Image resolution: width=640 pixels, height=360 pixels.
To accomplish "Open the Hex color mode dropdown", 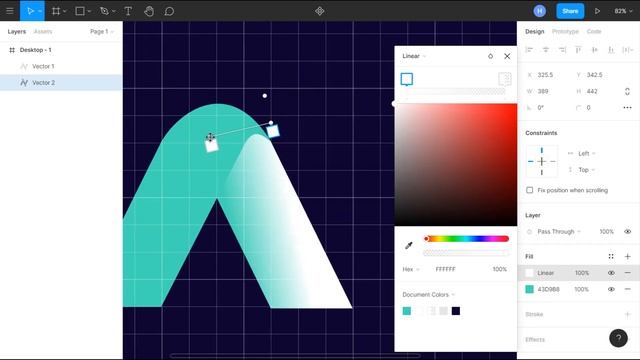I will click(411, 269).
